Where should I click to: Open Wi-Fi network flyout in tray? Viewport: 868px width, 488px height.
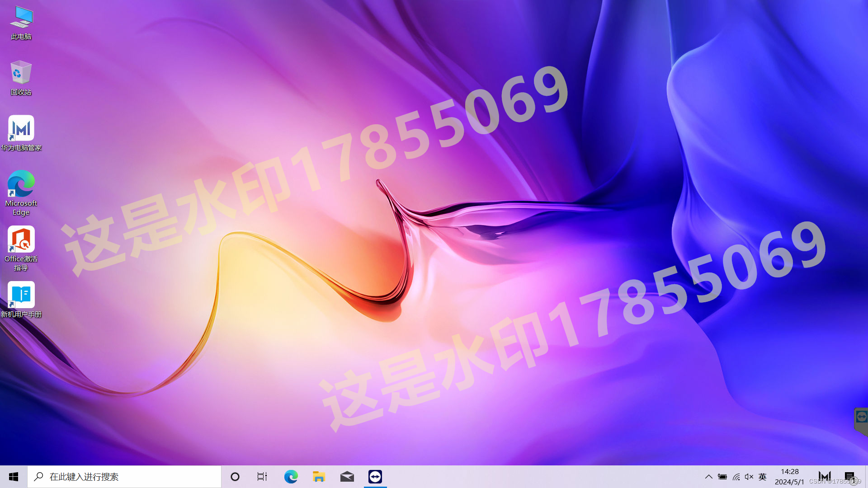[736, 477]
